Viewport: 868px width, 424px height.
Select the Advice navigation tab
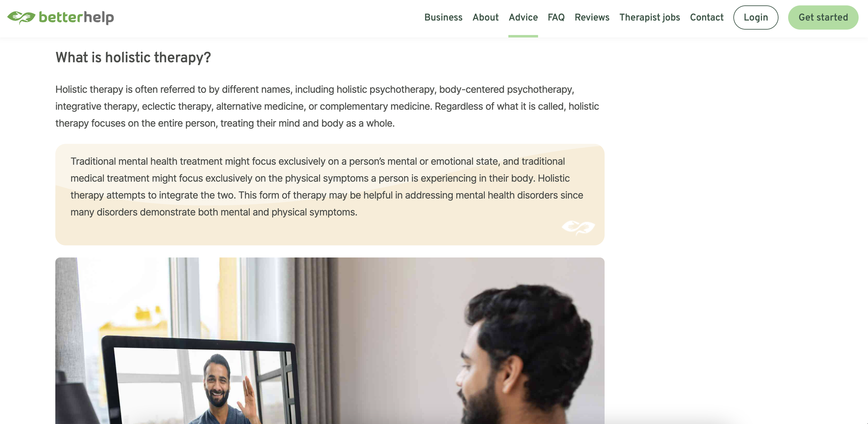click(x=523, y=17)
